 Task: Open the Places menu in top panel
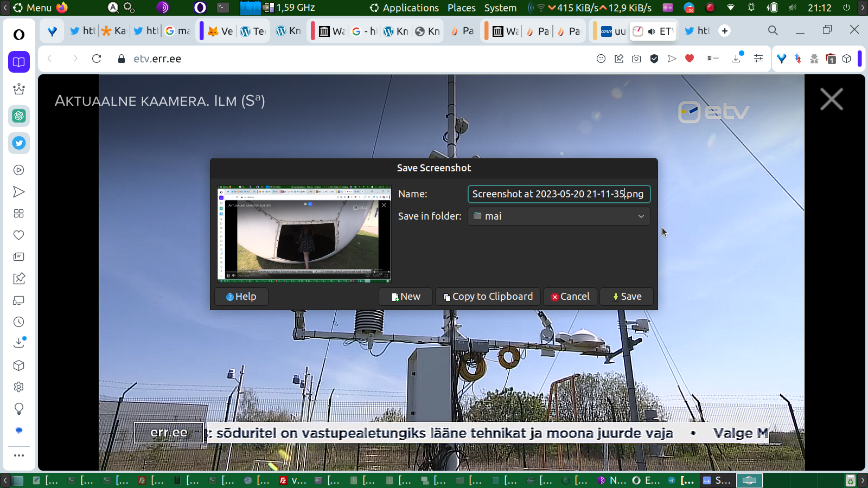(x=461, y=8)
